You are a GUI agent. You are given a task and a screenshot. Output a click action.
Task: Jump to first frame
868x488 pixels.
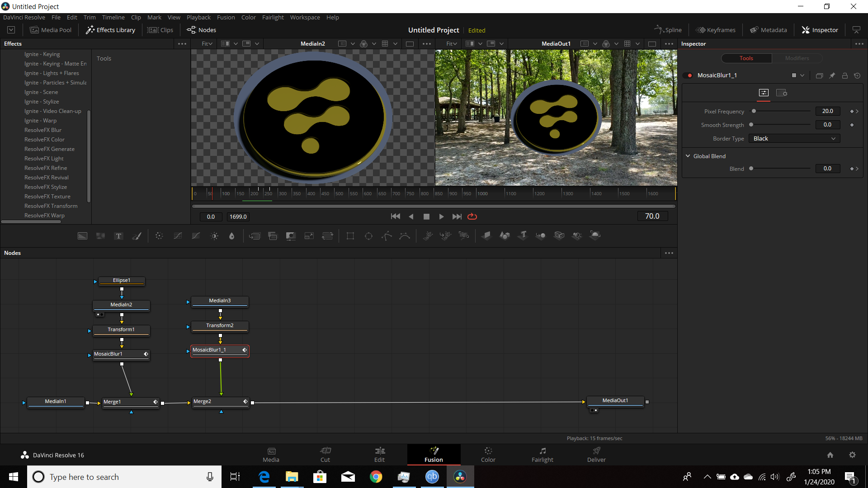click(396, 216)
